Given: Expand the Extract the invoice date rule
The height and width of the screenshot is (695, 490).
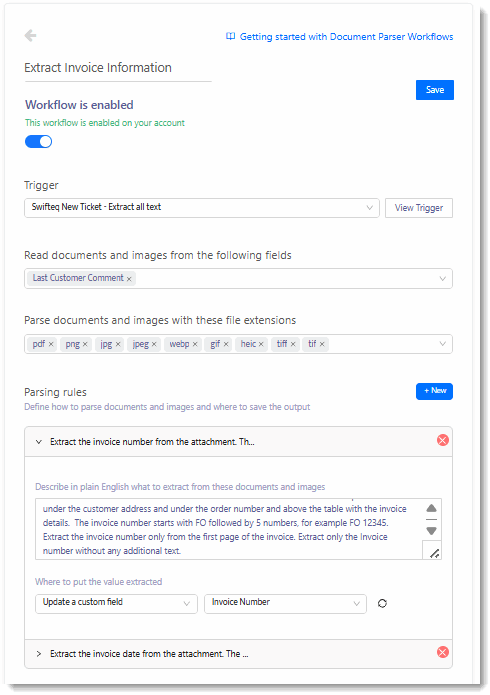Looking at the screenshot, I should pyautogui.click(x=39, y=654).
